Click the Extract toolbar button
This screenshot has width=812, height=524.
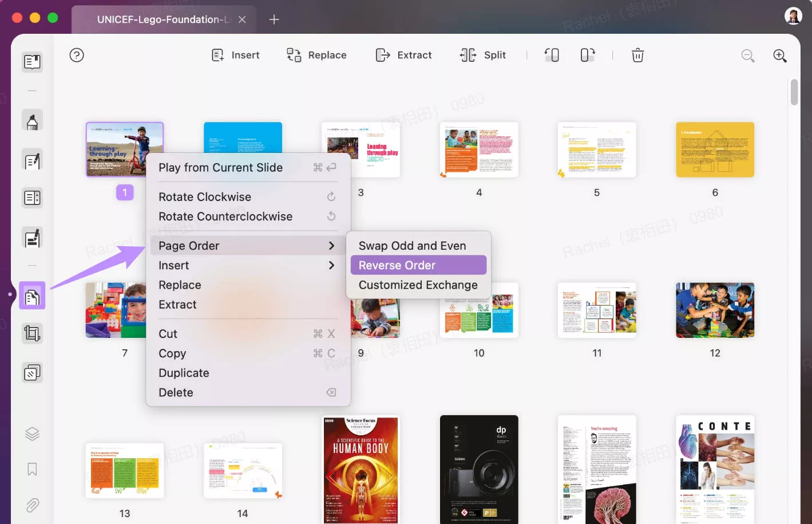coord(403,54)
